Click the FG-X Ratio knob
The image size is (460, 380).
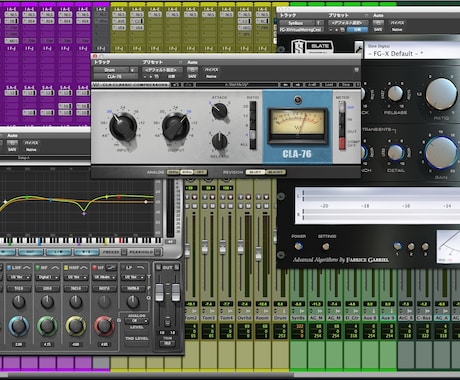441,94
